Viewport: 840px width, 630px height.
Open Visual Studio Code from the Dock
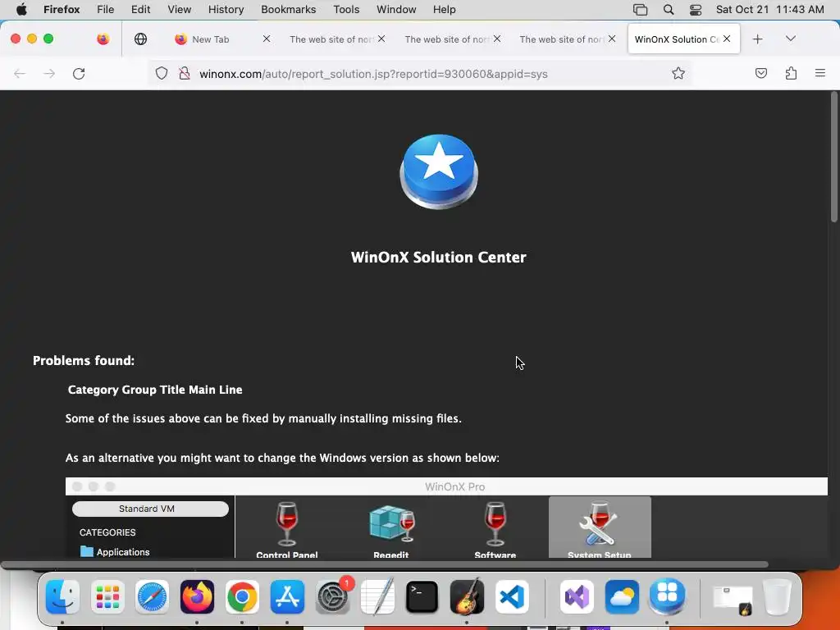coord(512,597)
